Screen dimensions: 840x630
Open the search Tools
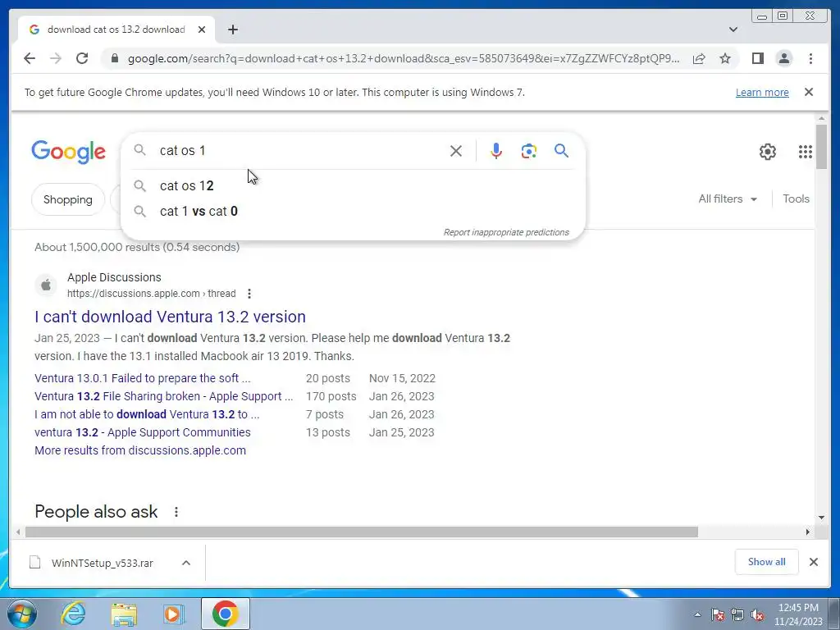pyautogui.click(x=796, y=199)
